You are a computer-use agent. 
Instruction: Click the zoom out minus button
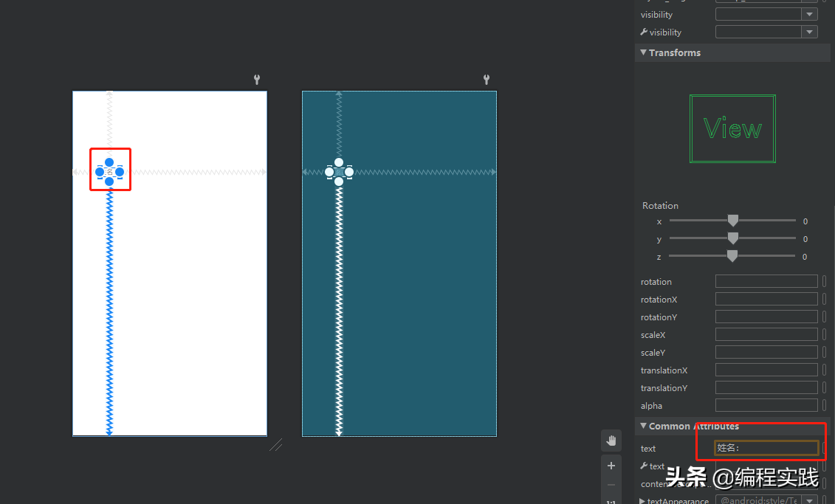(x=611, y=485)
